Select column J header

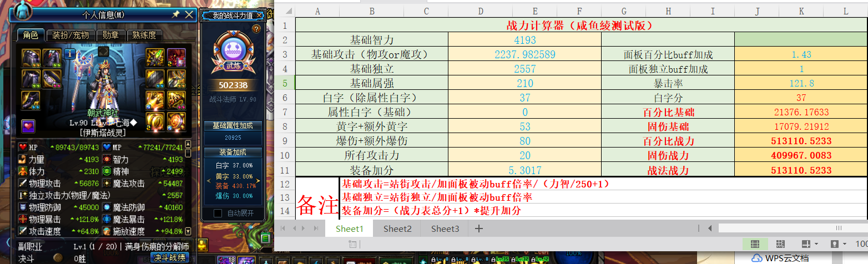click(756, 11)
